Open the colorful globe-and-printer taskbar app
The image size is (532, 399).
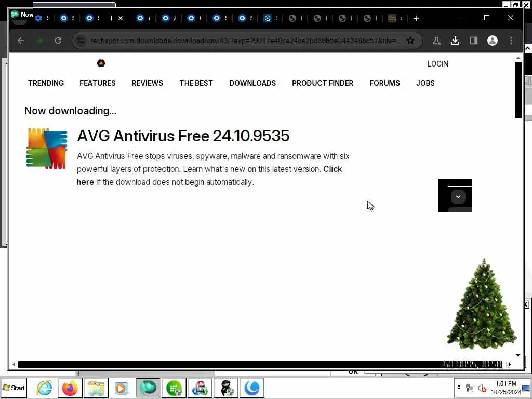pyautogui.click(x=200, y=388)
